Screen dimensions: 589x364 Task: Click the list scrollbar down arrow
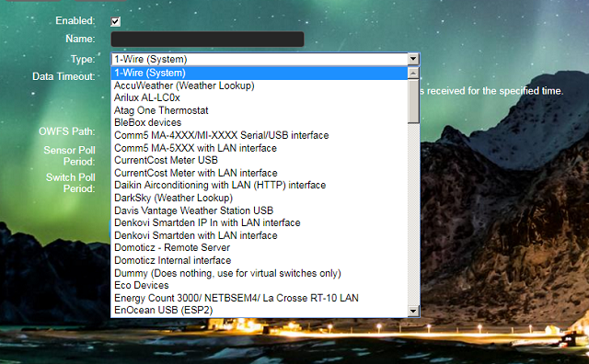click(x=413, y=311)
